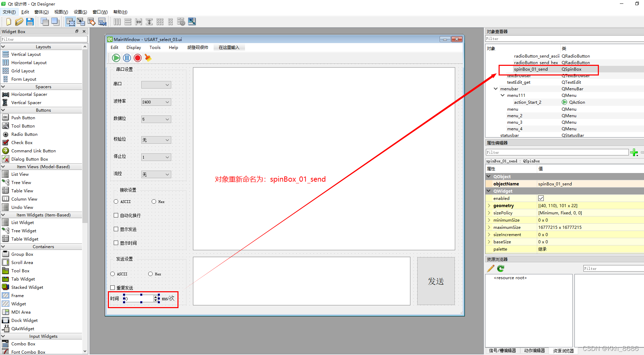This screenshot has height=355, width=644.
Task: Open the 视图(V) menu
Action: coord(61,12)
